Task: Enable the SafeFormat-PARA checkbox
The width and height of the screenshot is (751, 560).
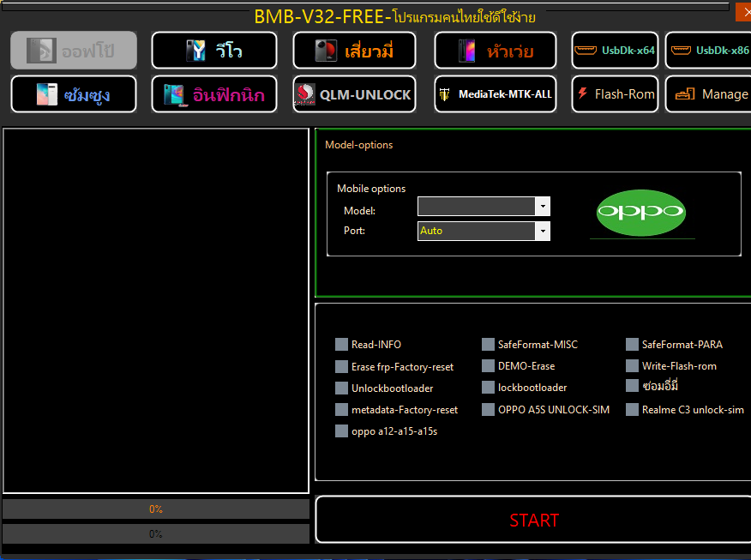Action: click(x=632, y=345)
